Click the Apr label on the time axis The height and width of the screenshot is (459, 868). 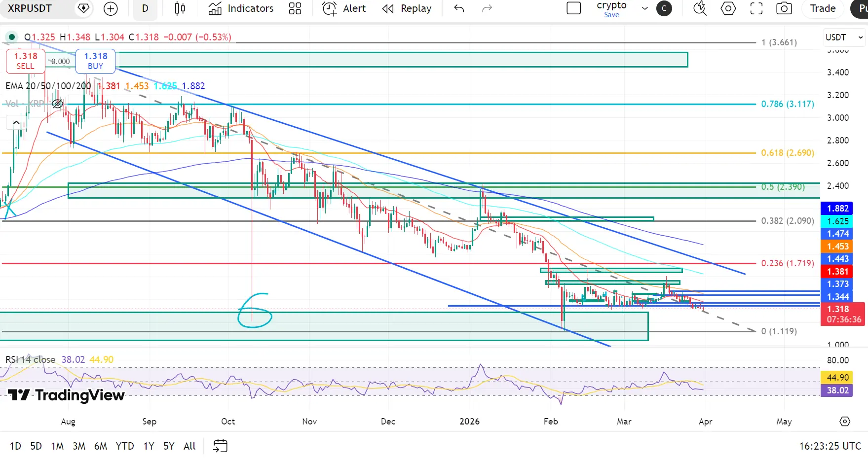[x=706, y=422]
